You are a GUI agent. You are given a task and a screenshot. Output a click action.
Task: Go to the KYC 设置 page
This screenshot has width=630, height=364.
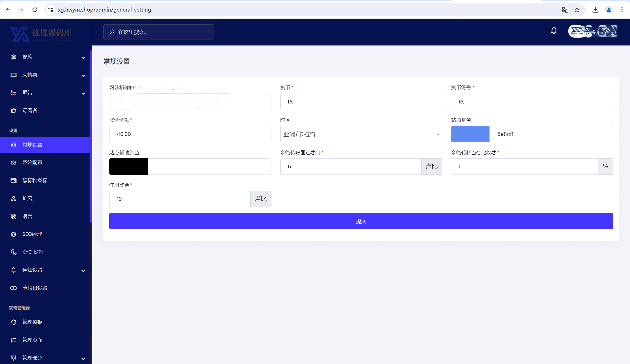(33, 252)
